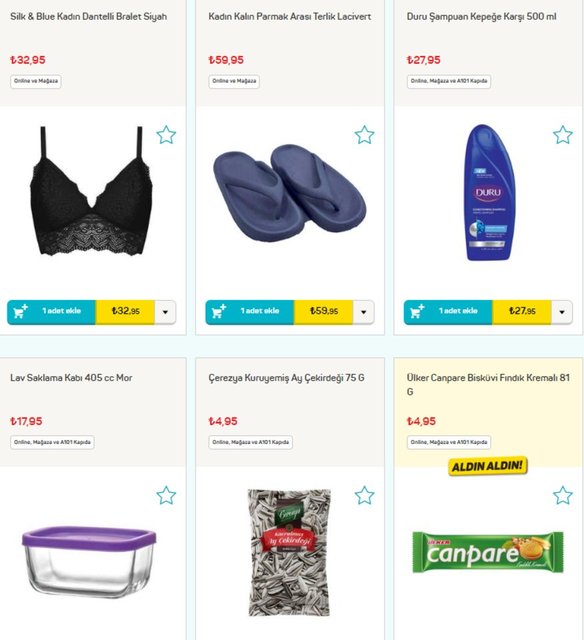This screenshot has height=640, width=584.
Task: Toggle favorite star on Lav storage container
Action: (x=166, y=496)
